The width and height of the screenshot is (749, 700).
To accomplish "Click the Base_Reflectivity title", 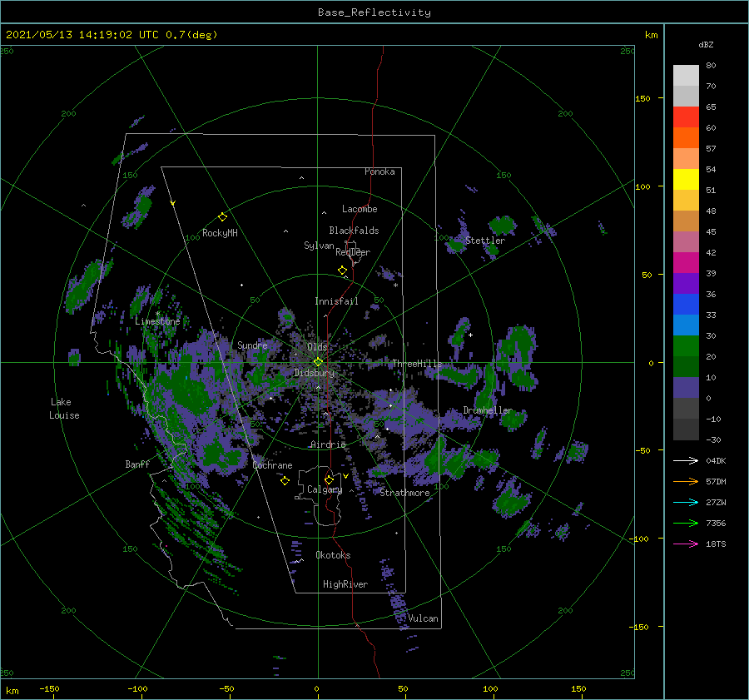I will [x=374, y=12].
